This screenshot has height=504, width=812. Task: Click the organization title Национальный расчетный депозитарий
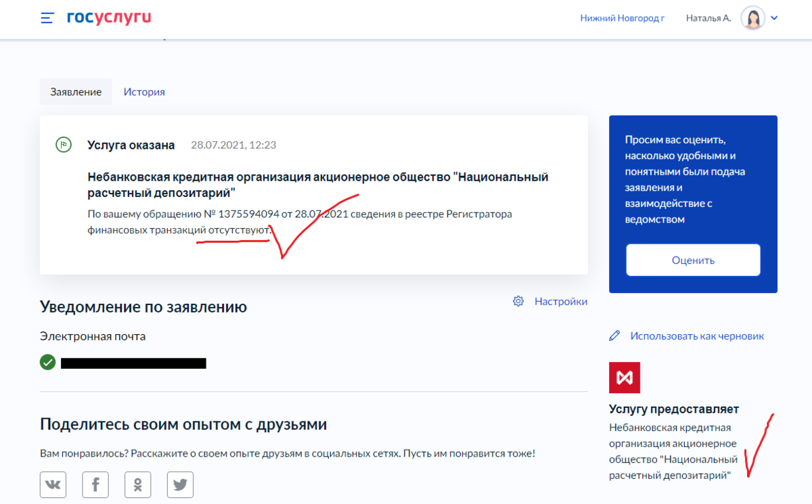[x=318, y=184]
